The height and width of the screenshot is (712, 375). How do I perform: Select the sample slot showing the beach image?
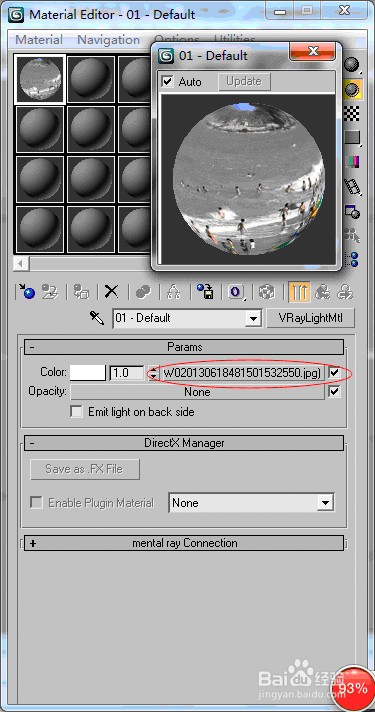[x=40, y=79]
